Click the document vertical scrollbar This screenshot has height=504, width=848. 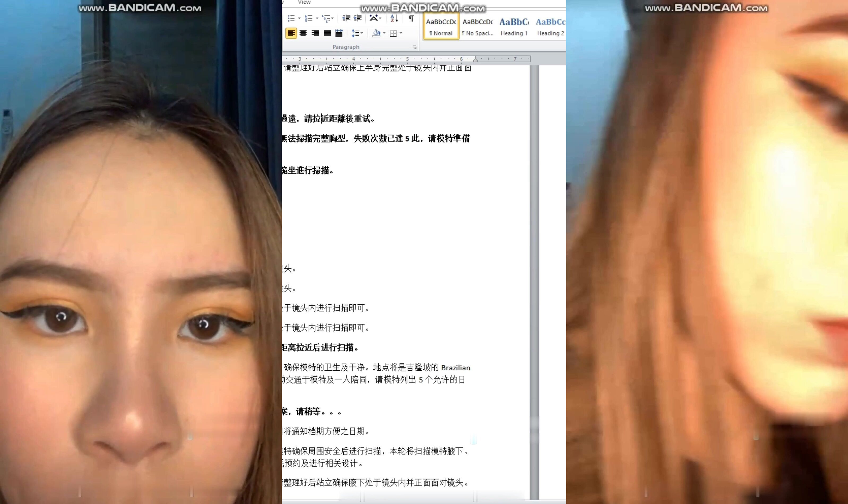534,282
